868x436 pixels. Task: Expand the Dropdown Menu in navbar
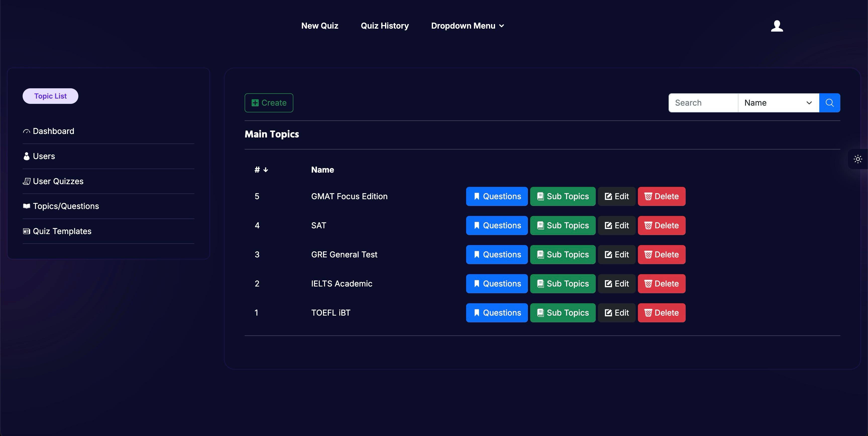tap(467, 26)
